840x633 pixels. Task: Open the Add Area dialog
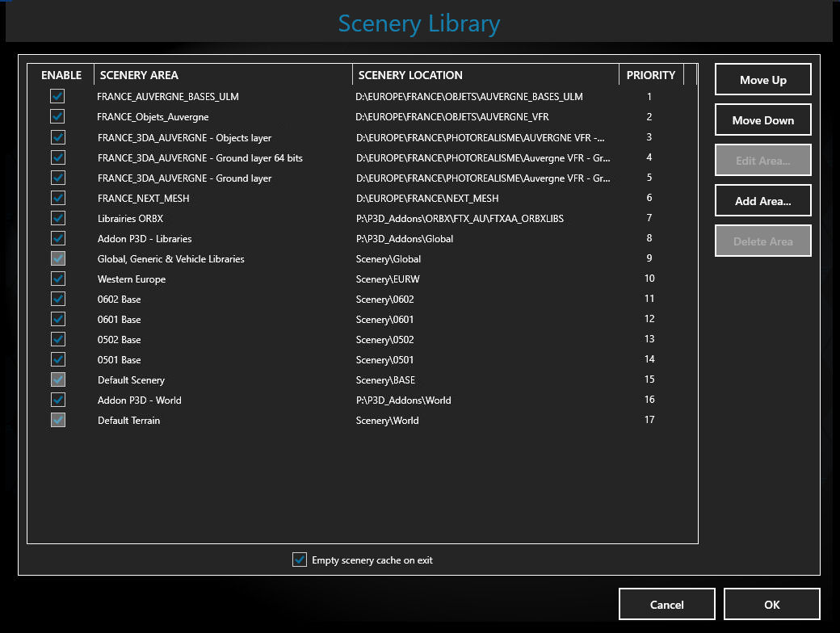[x=762, y=201]
